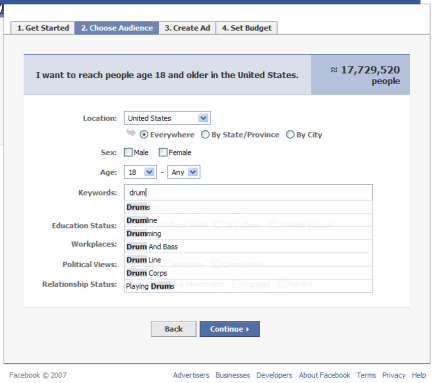Open the Terms footer link

point(366,375)
